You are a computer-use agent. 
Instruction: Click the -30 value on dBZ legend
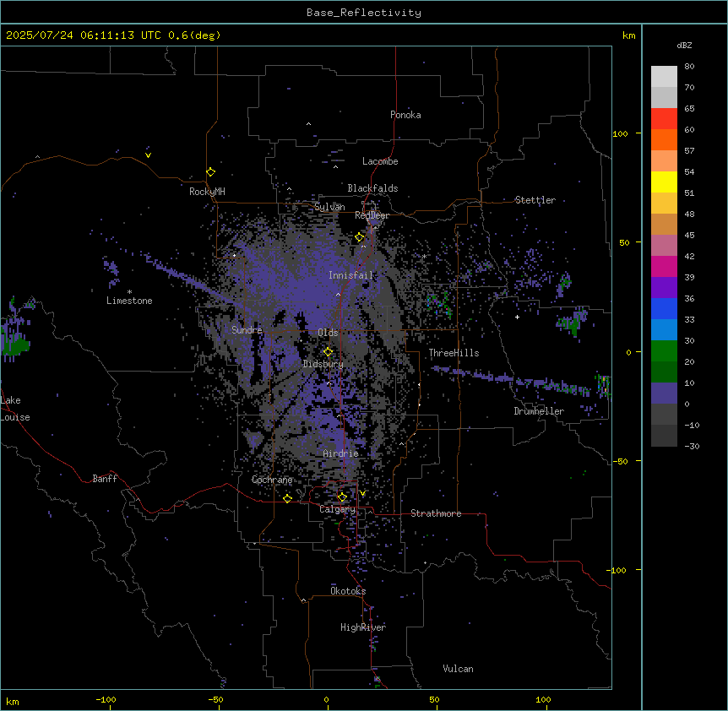click(x=692, y=446)
